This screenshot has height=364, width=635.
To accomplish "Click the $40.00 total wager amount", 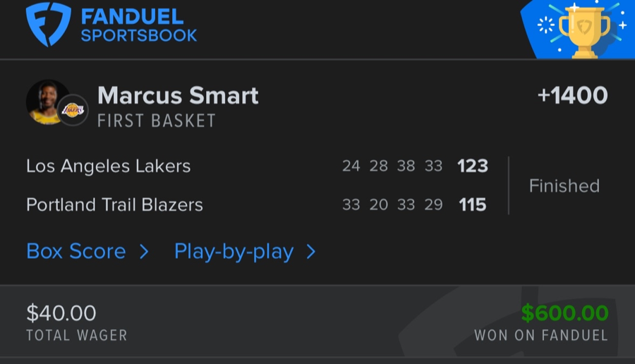I will 61,313.
